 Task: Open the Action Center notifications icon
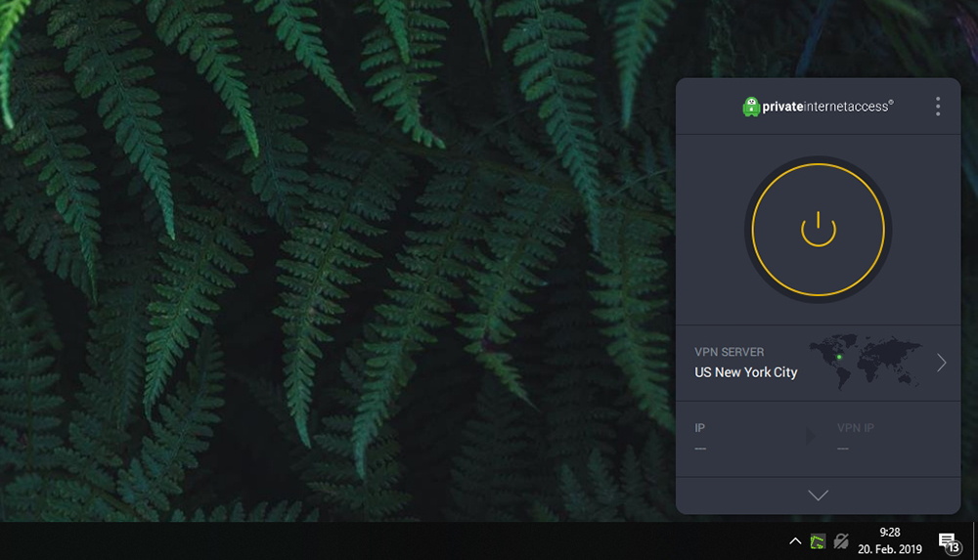950,542
